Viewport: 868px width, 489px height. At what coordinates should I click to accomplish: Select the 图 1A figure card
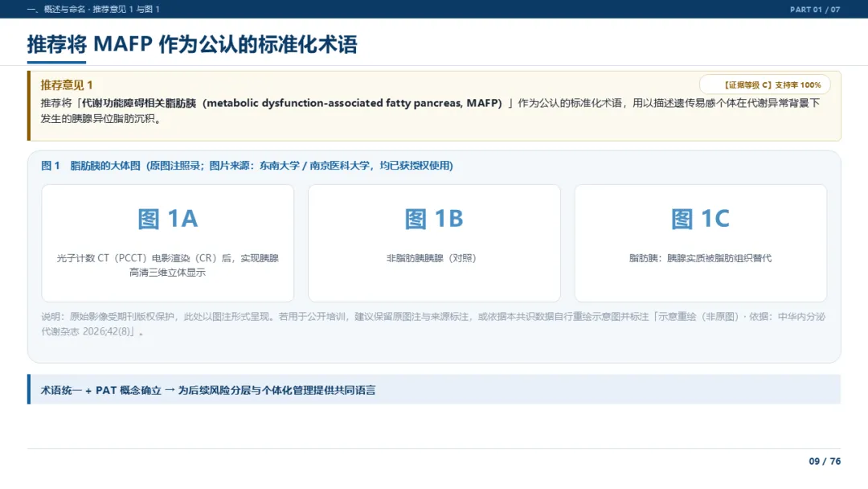(x=168, y=243)
